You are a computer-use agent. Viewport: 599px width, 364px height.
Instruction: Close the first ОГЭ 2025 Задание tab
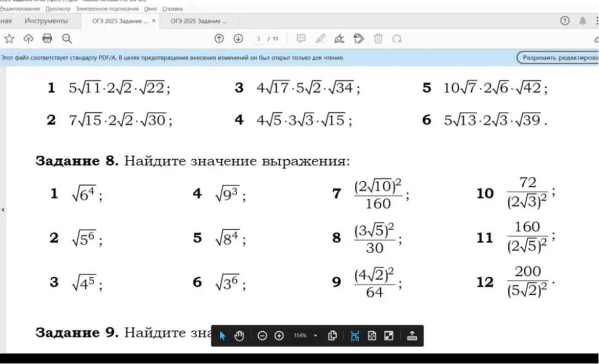click(x=154, y=20)
